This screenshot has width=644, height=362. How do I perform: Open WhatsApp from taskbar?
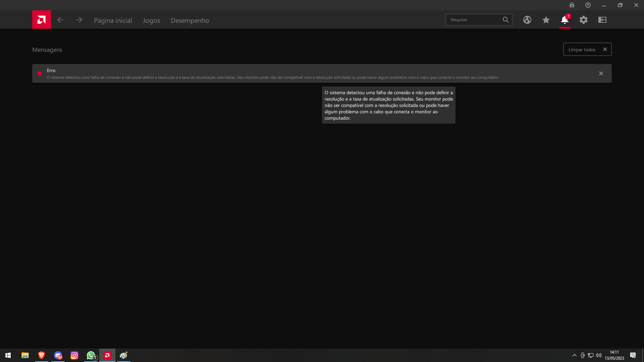pos(91,355)
